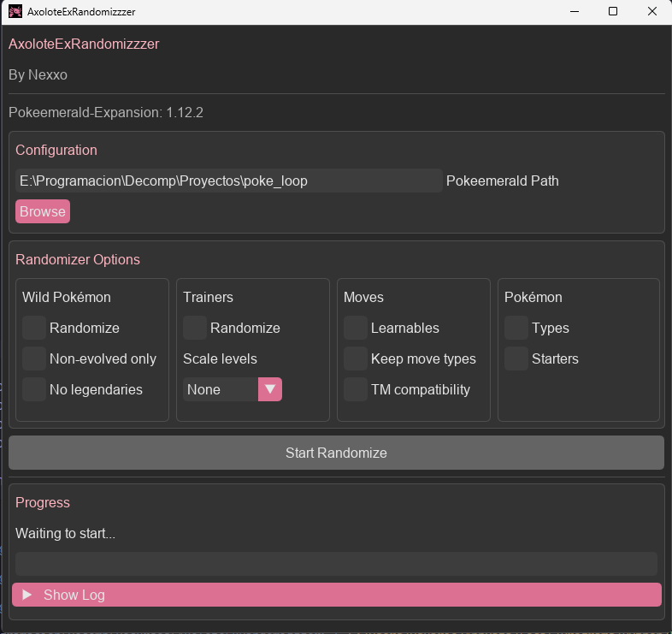
Task: Click the Start Randomize button
Action: click(x=336, y=453)
